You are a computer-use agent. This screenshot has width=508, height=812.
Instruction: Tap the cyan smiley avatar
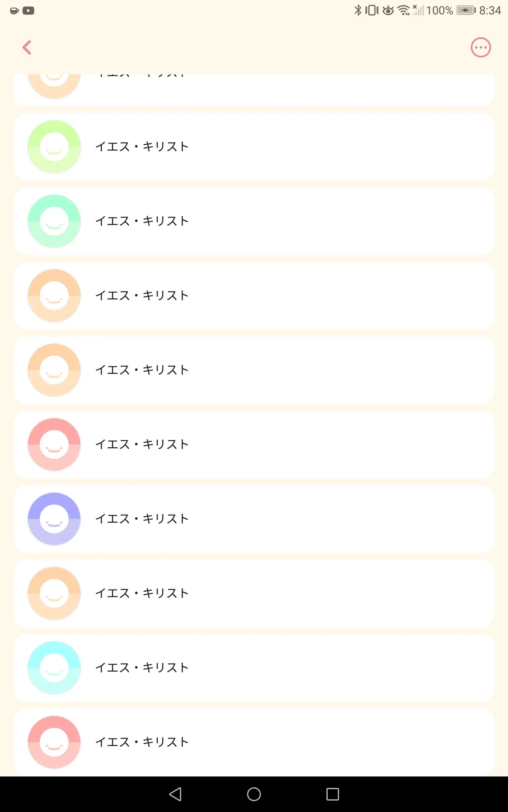coord(54,668)
